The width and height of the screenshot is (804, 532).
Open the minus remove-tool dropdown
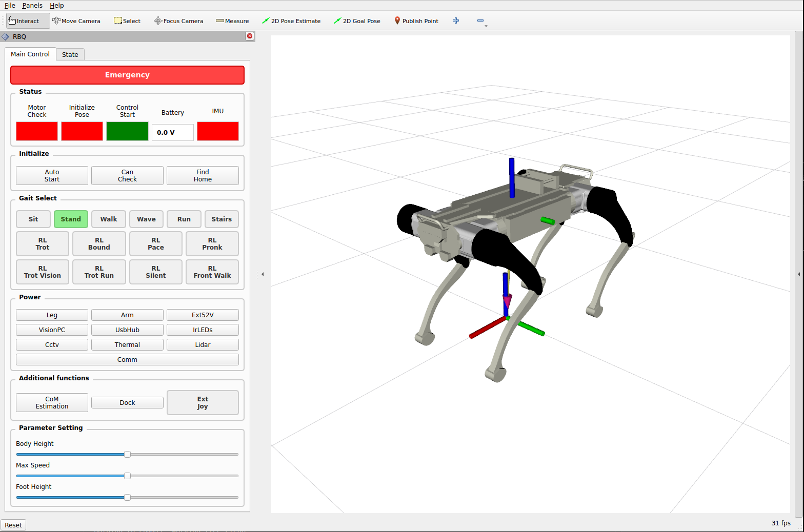point(481,21)
